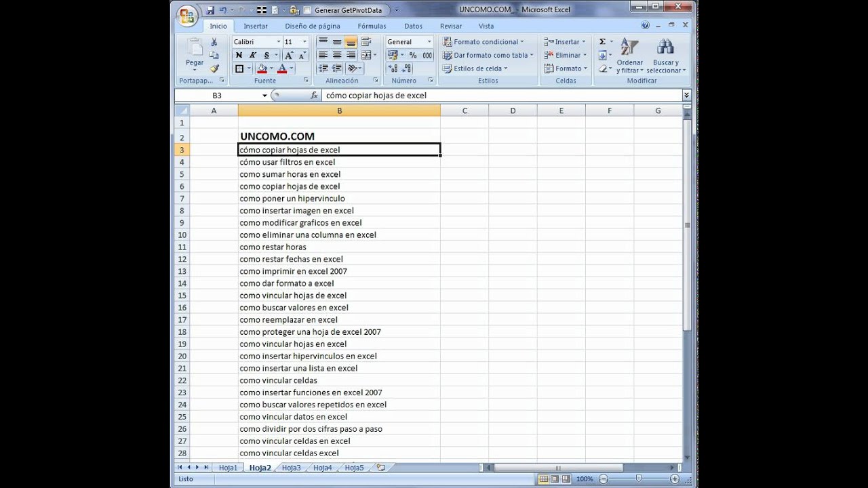Undo the last action
868x488 pixels.
coord(222,10)
